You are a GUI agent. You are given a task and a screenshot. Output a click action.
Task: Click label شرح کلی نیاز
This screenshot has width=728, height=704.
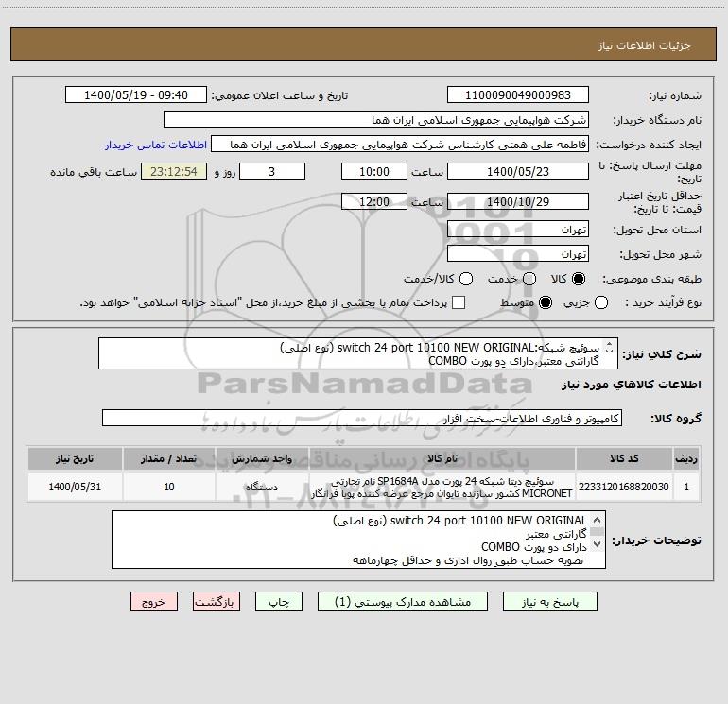point(662,354)
